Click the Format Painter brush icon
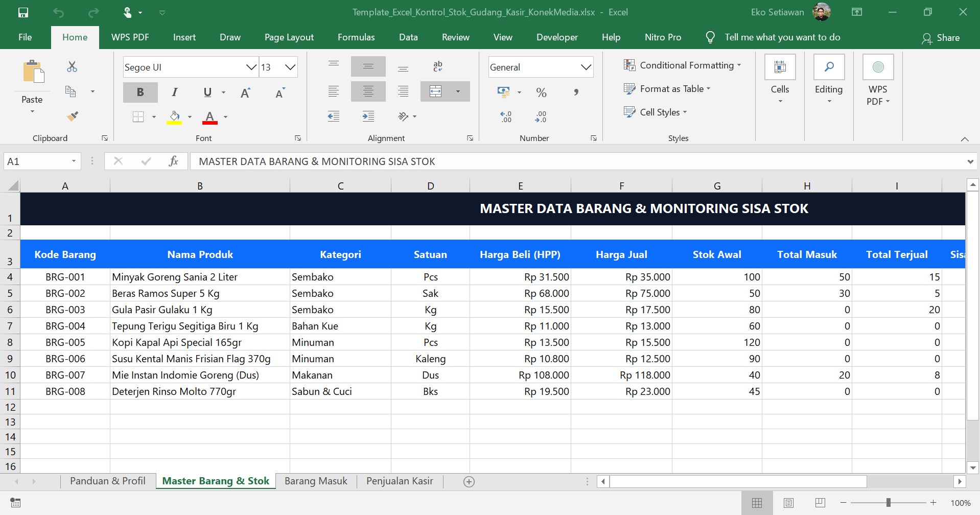This screenshot has width=980, height=515. click(72, 116)
